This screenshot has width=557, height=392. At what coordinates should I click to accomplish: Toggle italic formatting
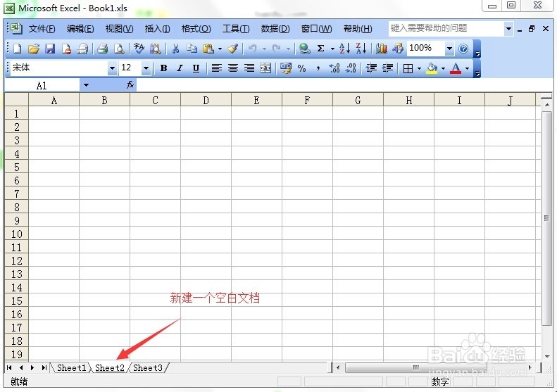(180, 68)
